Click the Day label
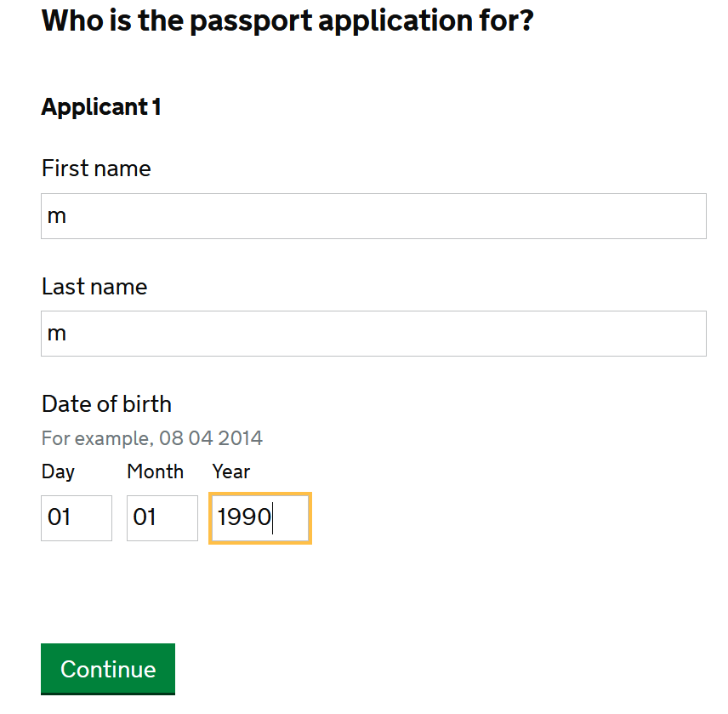This screenshot has width=728, height=714. (58, 471)
